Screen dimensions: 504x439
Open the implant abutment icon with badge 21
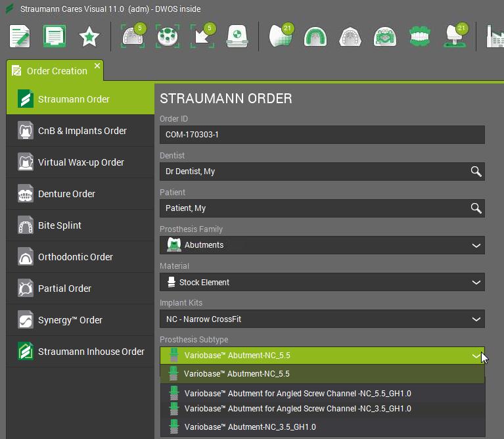pyautogui.click(x=456, y=35)
